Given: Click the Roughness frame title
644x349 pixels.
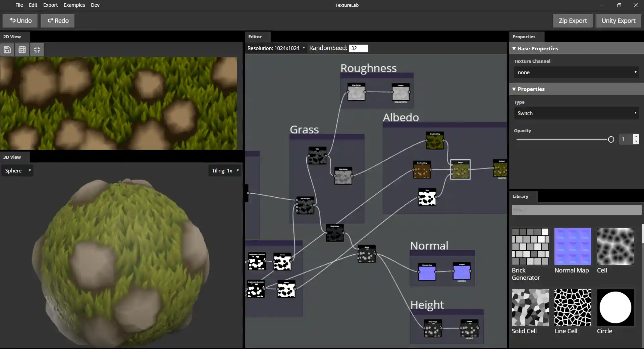Looking at the screenshot, I should coord(369,68).
